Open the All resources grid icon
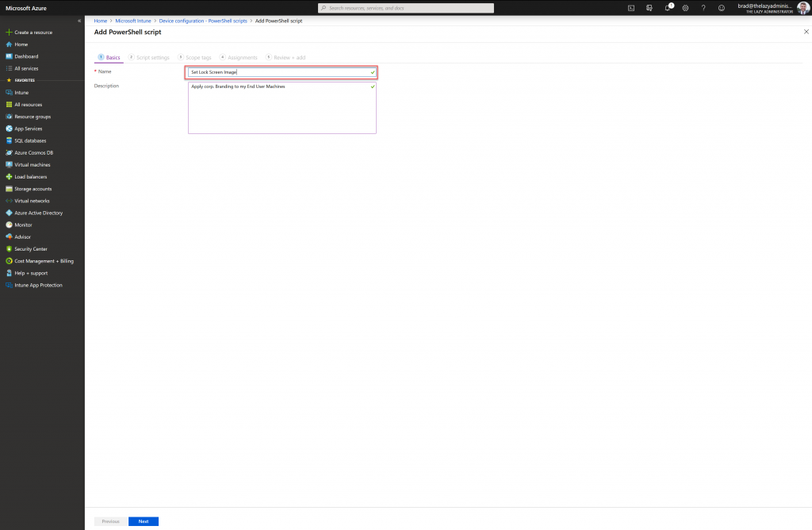Viewport: 812px width, 530px height. click(9, 105)
